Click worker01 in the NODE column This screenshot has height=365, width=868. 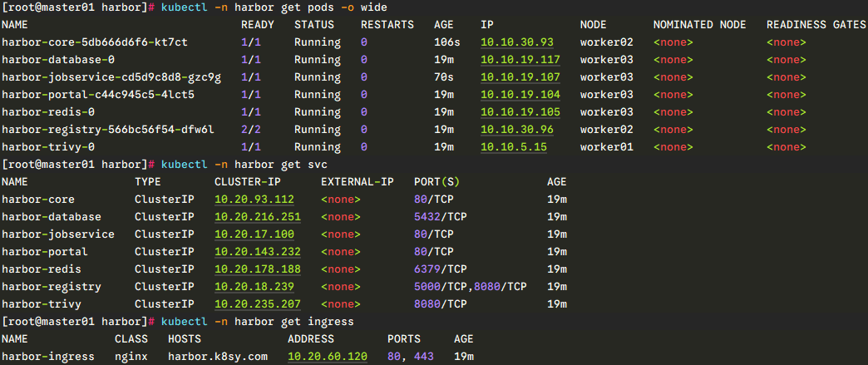coord(606,147)
